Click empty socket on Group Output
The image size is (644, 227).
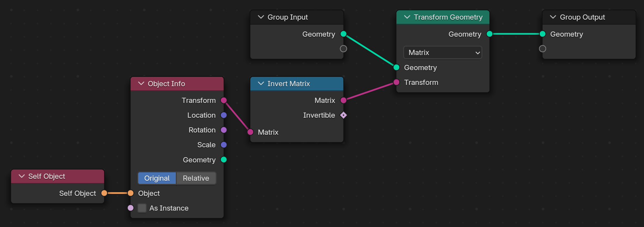point(543,49)
